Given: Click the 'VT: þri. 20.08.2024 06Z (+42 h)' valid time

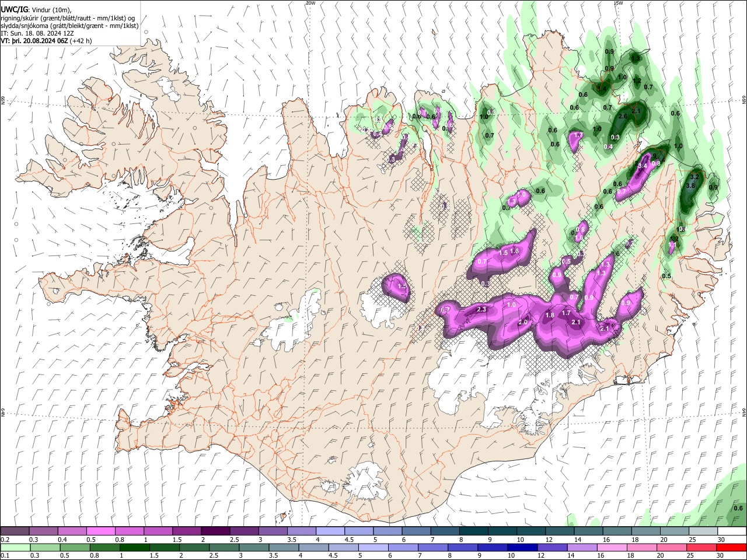Looking at the screenshot, I should [46, 41].
